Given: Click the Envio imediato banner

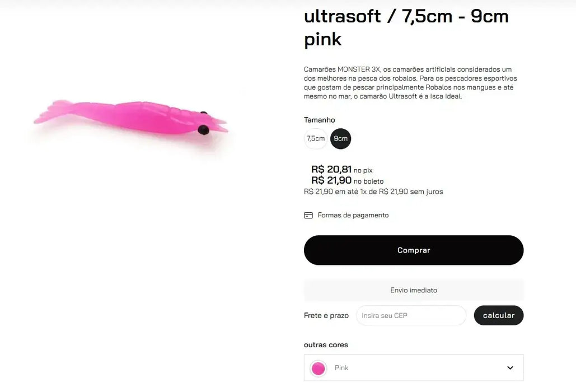Looking at the screenshot, I should 414,290.
